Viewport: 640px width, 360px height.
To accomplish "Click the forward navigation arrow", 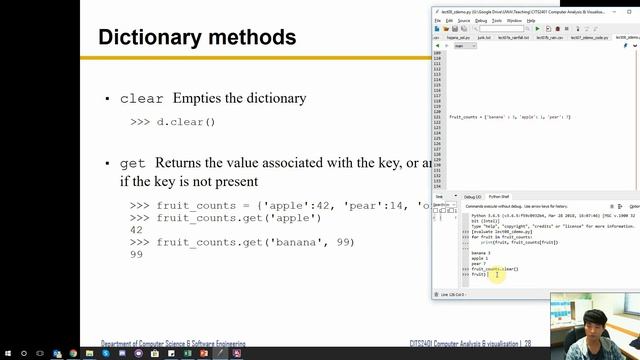I will coord(447,46).
